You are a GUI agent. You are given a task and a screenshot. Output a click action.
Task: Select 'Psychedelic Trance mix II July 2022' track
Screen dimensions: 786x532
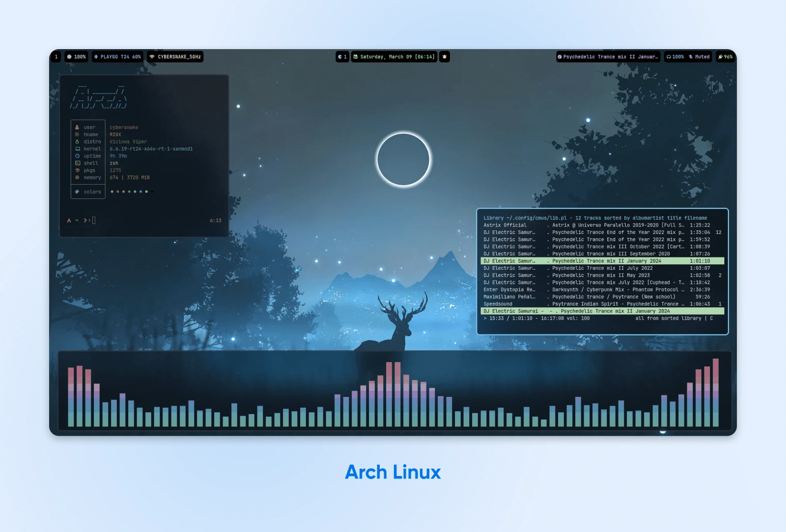(602, 268)
